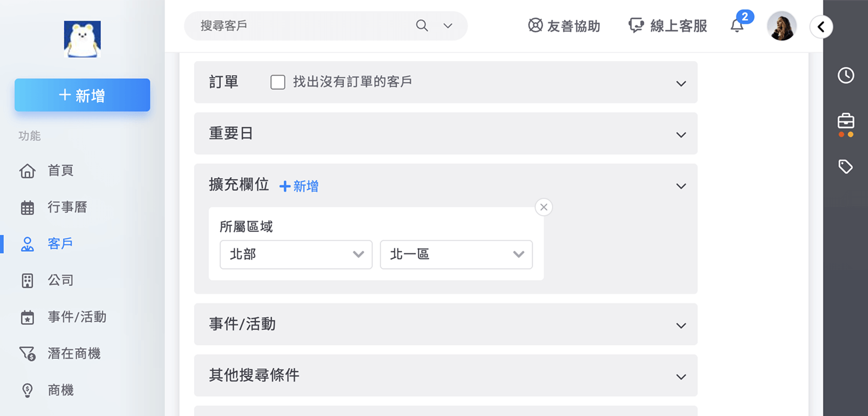Click the lightbulb icon beside 商機

point(28,390)
